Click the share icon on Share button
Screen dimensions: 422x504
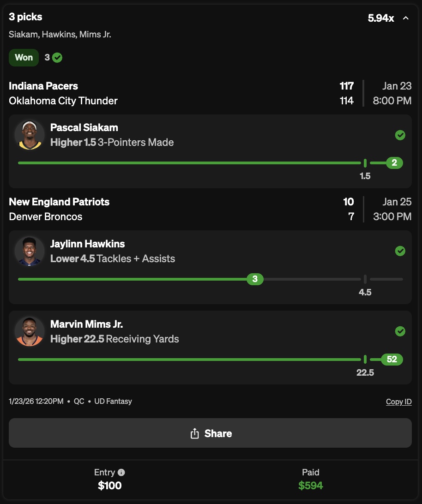194,433
